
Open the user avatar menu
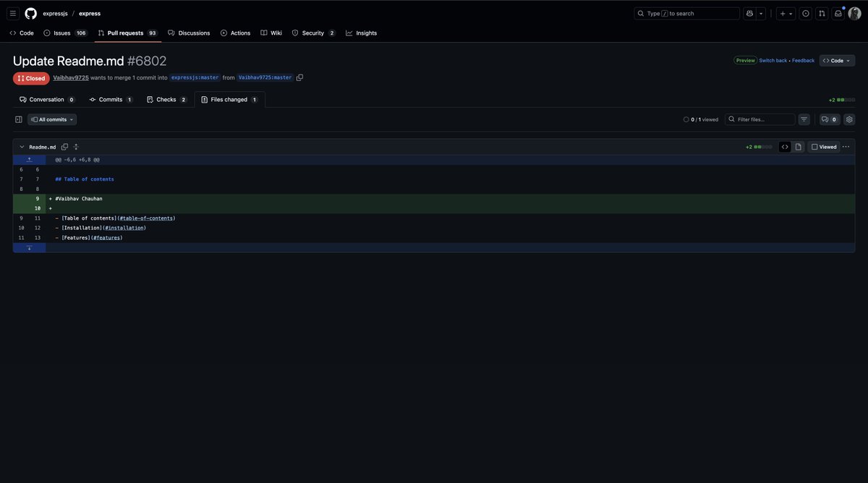(x=854, y=13)
